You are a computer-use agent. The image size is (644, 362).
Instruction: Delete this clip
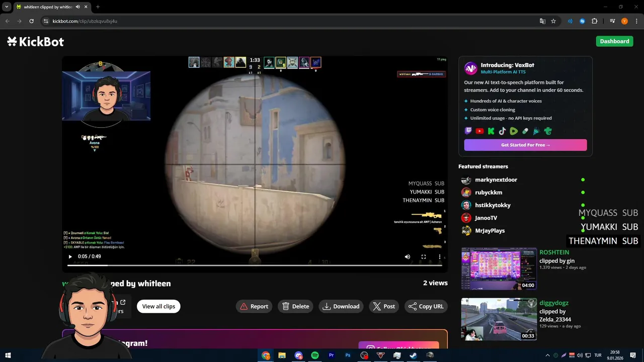pos(295,306)
